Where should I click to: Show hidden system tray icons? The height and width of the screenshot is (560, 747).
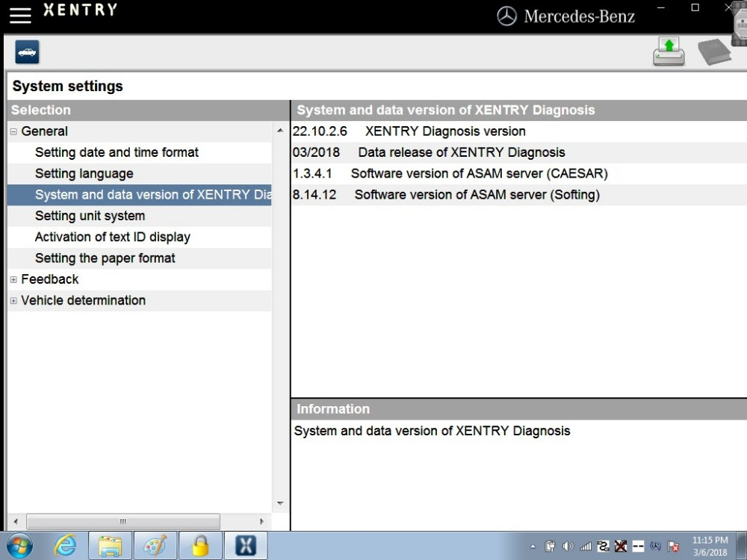pyautogui.click(x=533, y=547)
